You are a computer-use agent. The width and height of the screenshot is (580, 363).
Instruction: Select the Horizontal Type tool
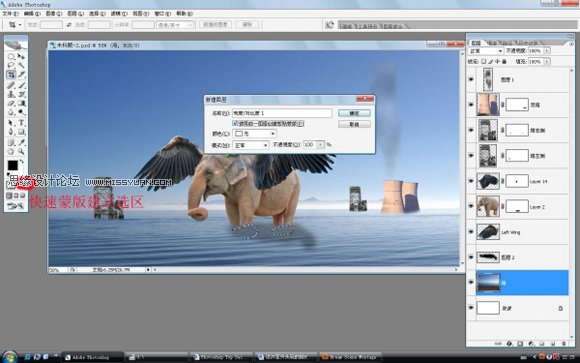click(x=21, y=122)
